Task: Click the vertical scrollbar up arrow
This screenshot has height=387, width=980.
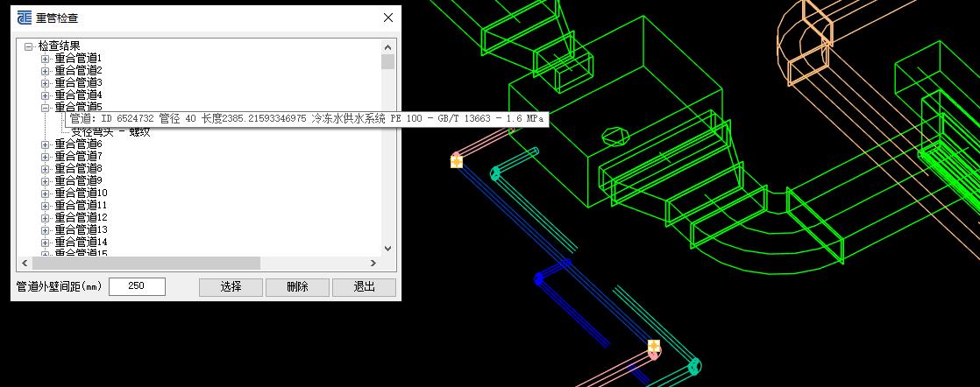Action: (387, 46)
